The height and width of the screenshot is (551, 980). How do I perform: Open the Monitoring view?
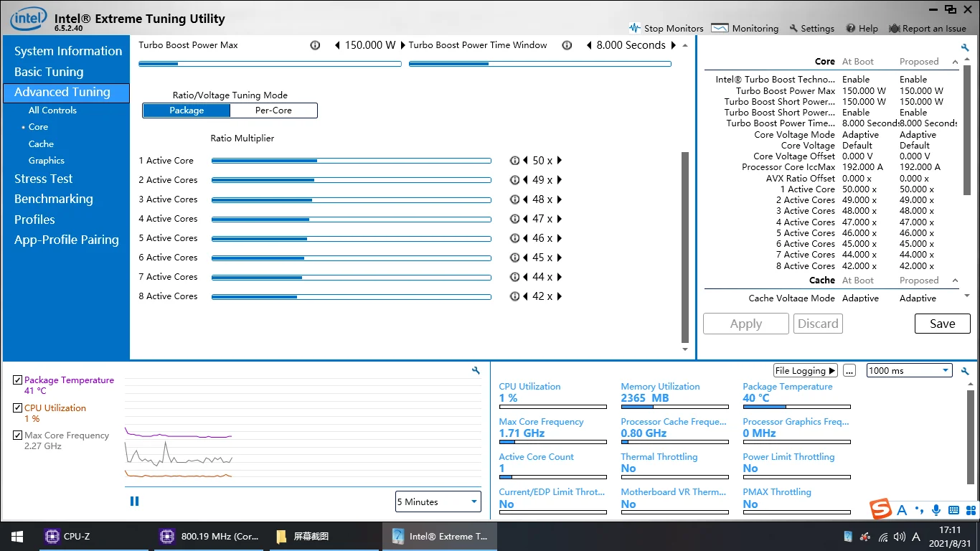click(745, 28)
